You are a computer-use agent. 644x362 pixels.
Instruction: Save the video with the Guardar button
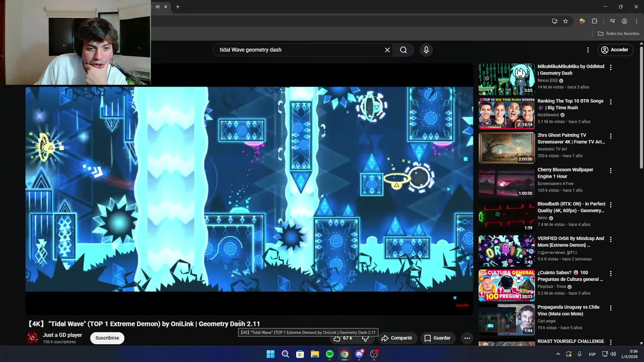[x=437, y=338]
